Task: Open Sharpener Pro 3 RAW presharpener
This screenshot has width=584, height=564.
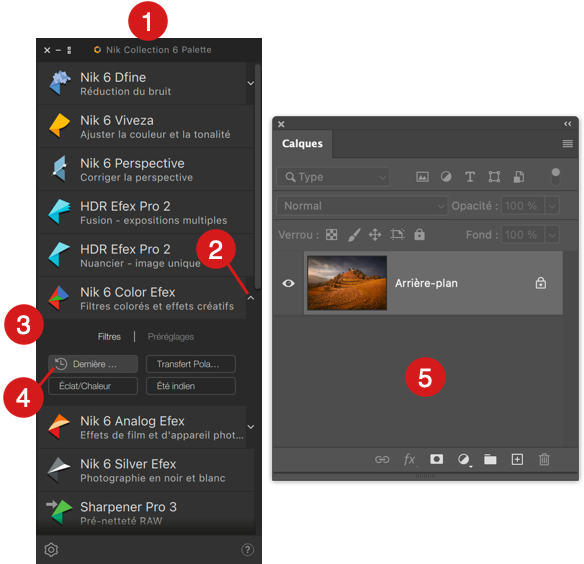Action: point(146,513)
